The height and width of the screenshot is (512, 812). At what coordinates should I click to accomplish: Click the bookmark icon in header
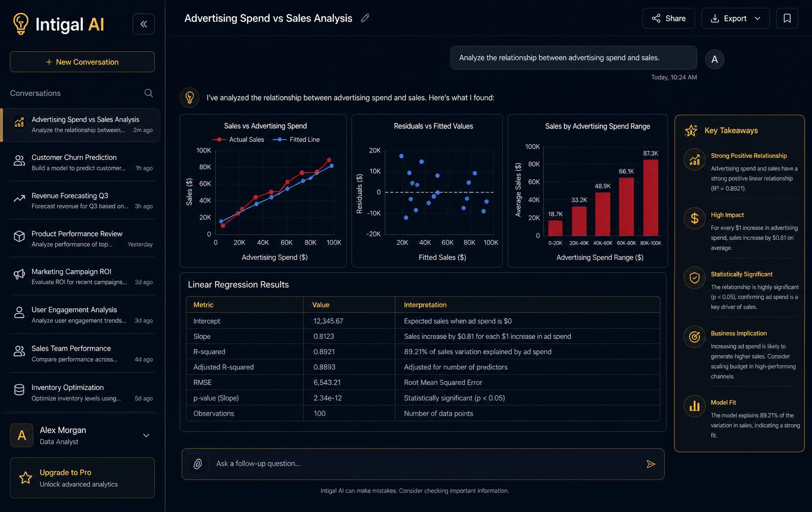[787, 18]
